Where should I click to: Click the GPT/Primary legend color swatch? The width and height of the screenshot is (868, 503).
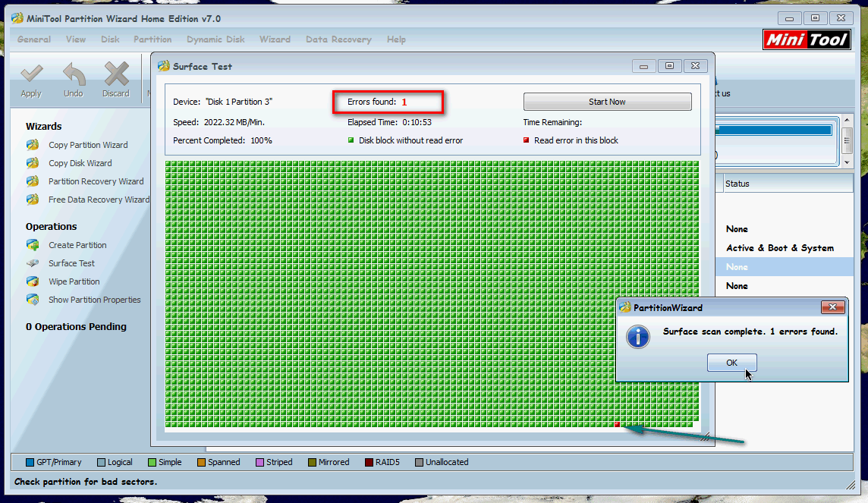point(30,462)
